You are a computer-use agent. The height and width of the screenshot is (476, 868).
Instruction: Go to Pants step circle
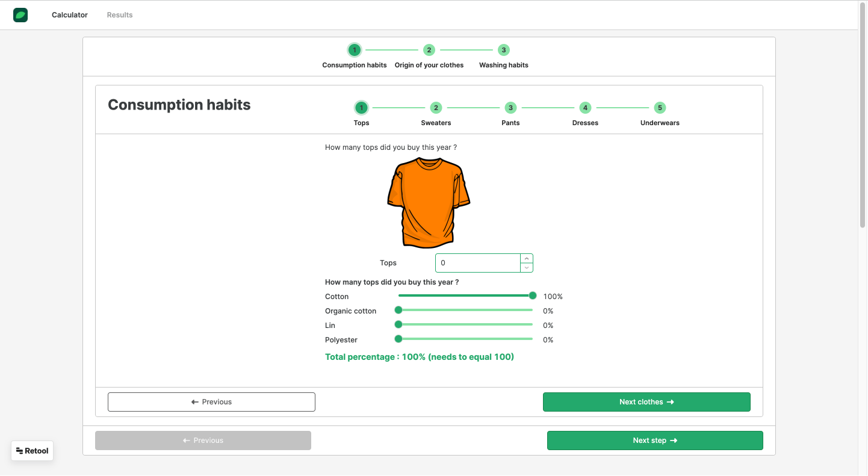510,108
